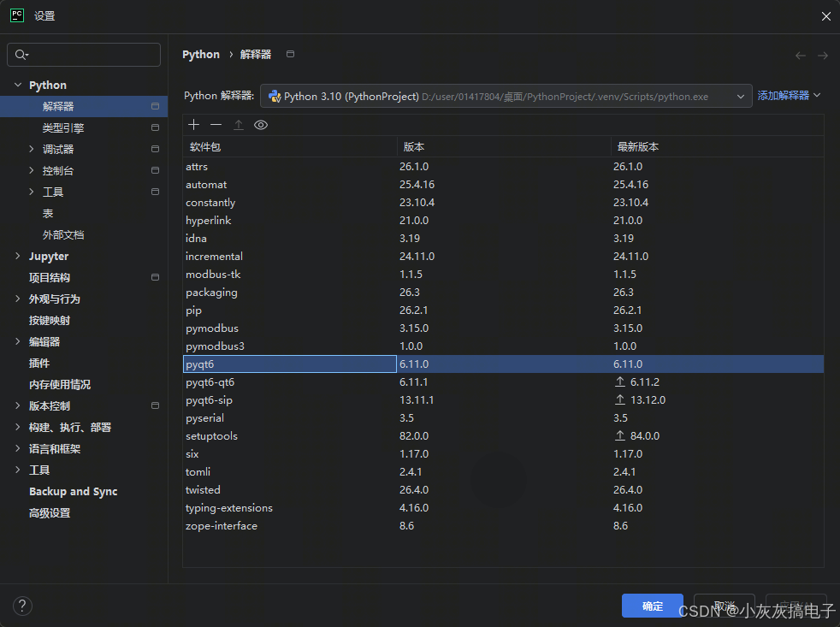This screenshot has width=840, height=627.
Task: Select pyqt6 package row
Action: click(x=503, y=364)
